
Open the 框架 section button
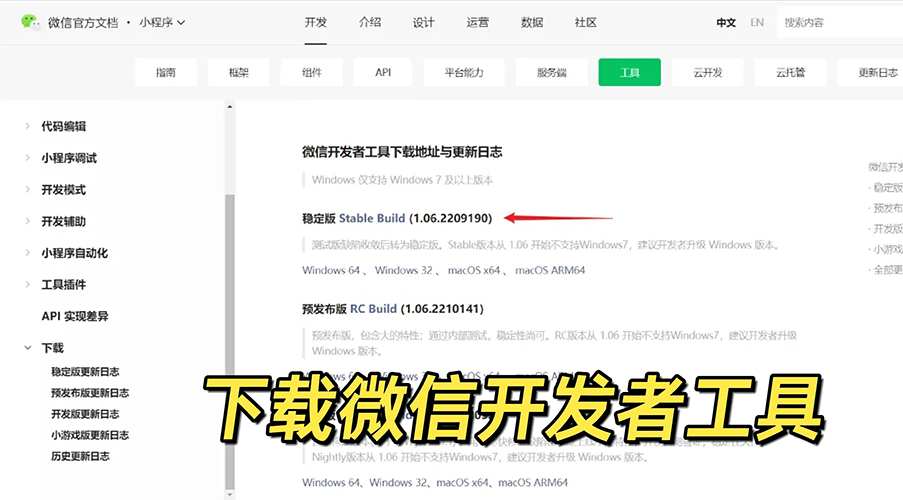(239, 72)
